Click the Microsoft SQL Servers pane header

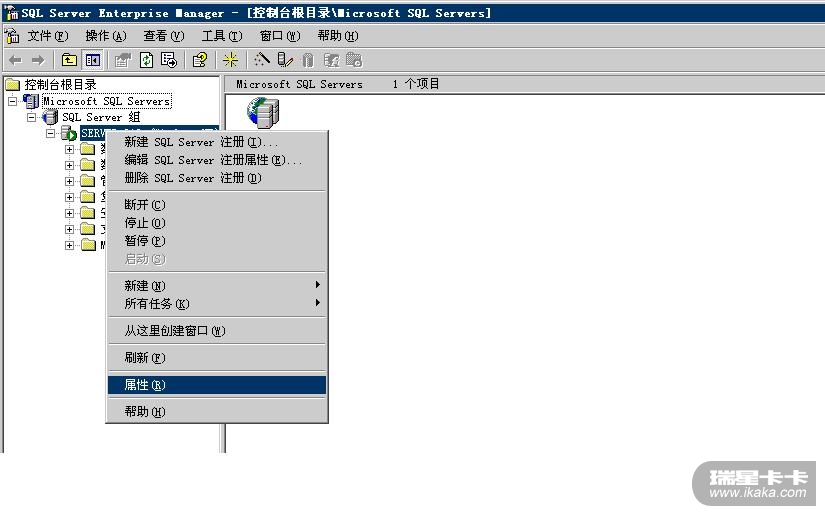coord(299,84)
